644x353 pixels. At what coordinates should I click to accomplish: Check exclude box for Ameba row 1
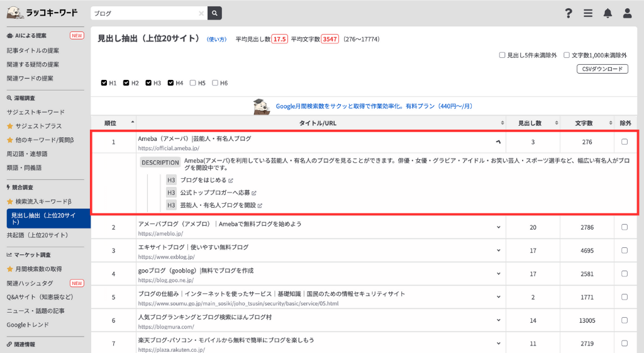(x=625, y=142)
